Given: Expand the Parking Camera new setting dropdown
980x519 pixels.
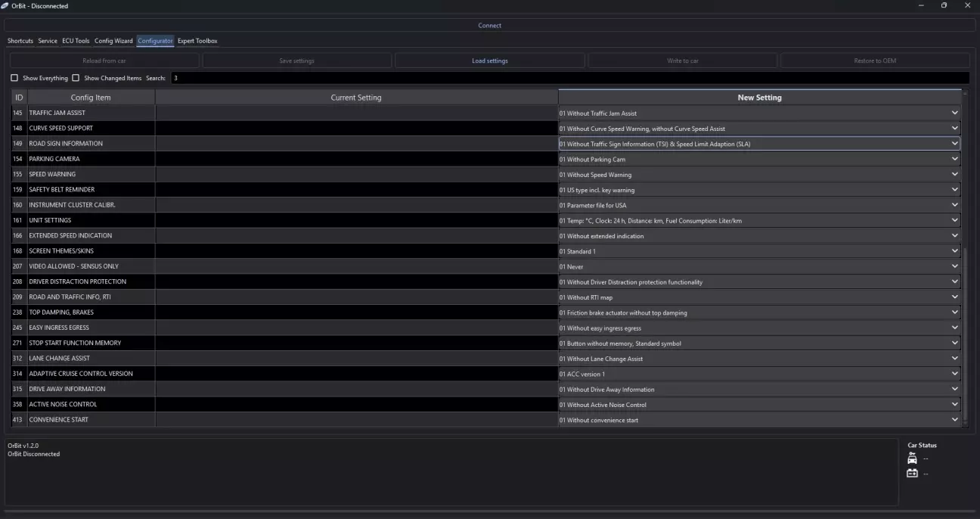Looking at the screenshot, I should (x=954, y=159).
